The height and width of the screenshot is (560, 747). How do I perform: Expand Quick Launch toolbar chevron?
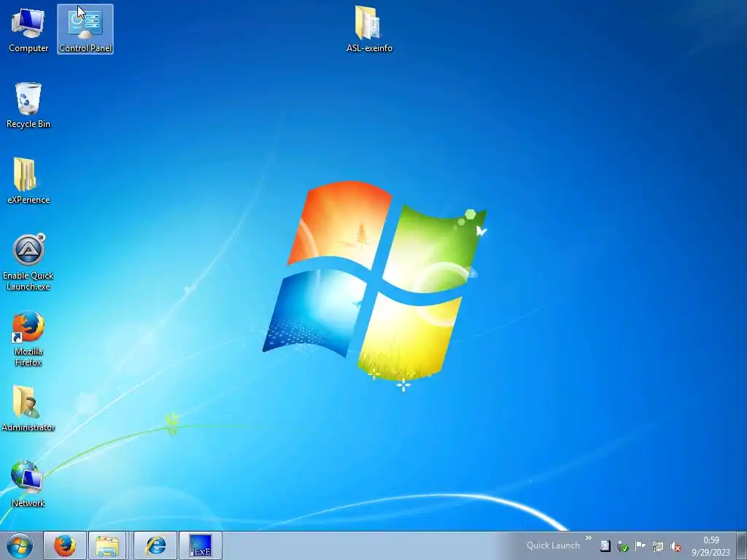click(589, 538)
